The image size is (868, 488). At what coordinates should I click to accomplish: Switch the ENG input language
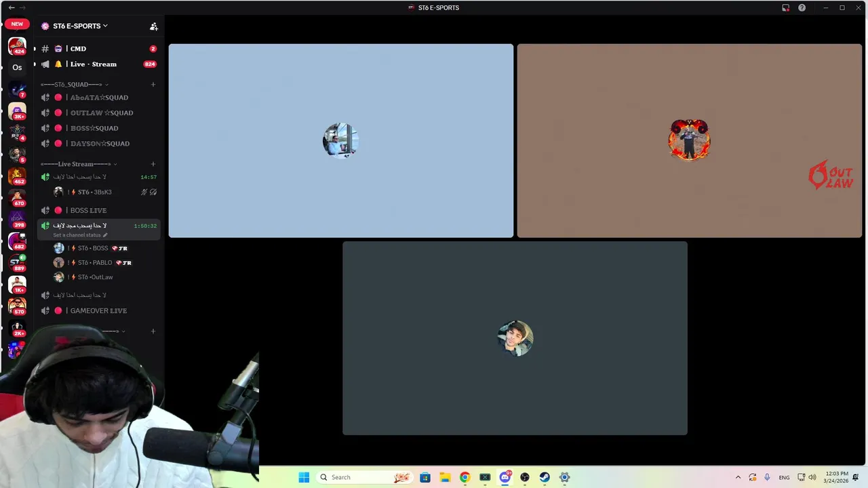784,478
